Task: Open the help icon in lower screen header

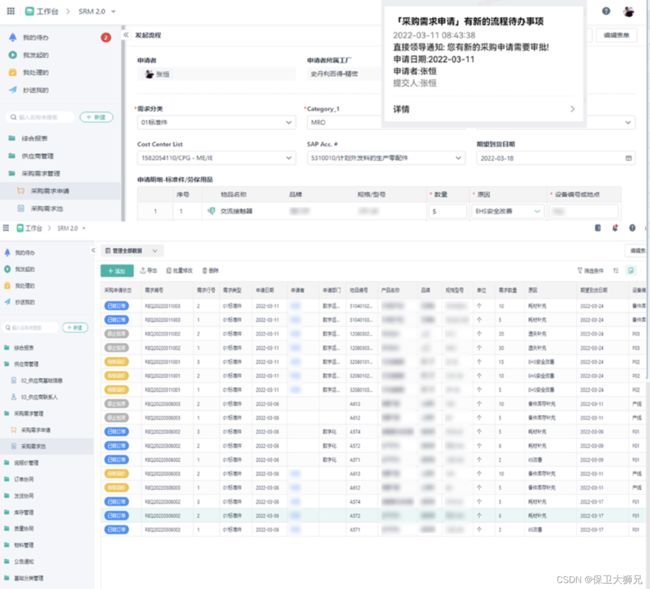Action: point(632,228)
